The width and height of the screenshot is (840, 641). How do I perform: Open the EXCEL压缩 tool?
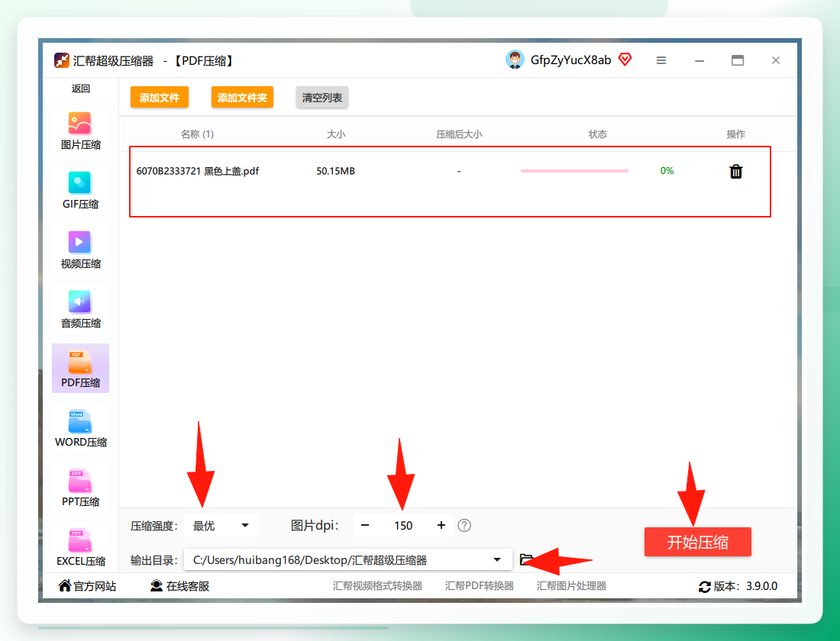pos(80,546)
